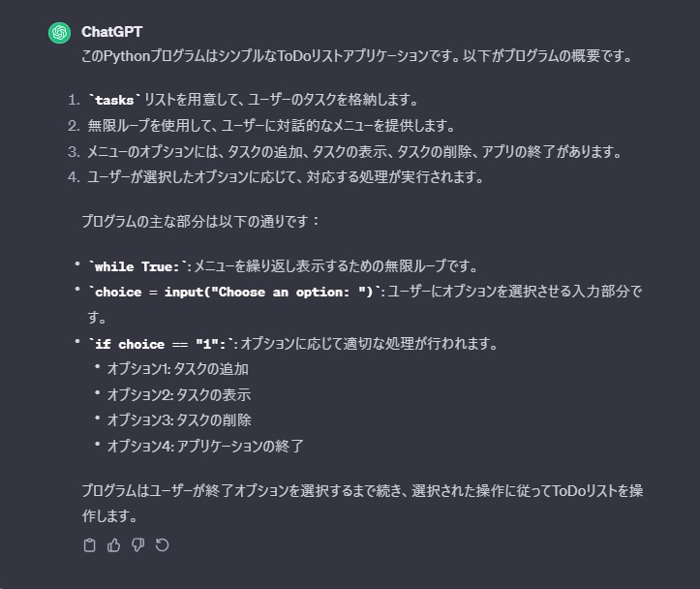Click the ChatGPT sender name
Viewport: 700px width, 589px height.
pos(111,32)
